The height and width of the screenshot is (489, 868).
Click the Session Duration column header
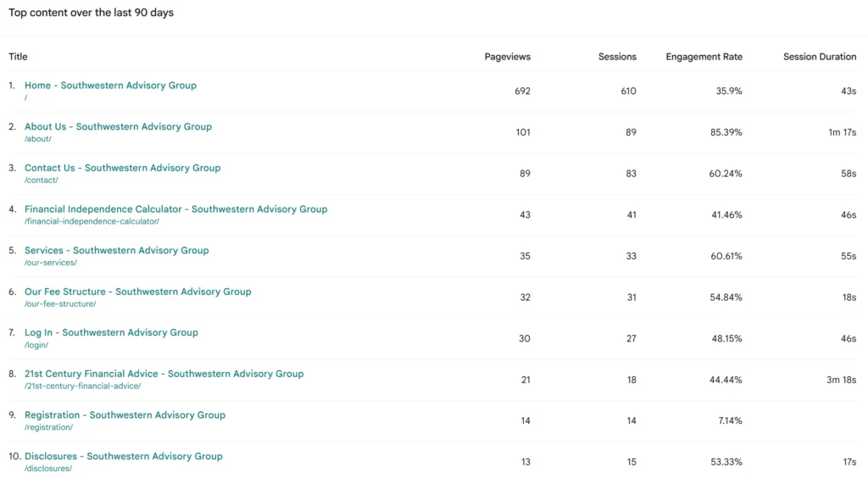(x=819, y=57)
